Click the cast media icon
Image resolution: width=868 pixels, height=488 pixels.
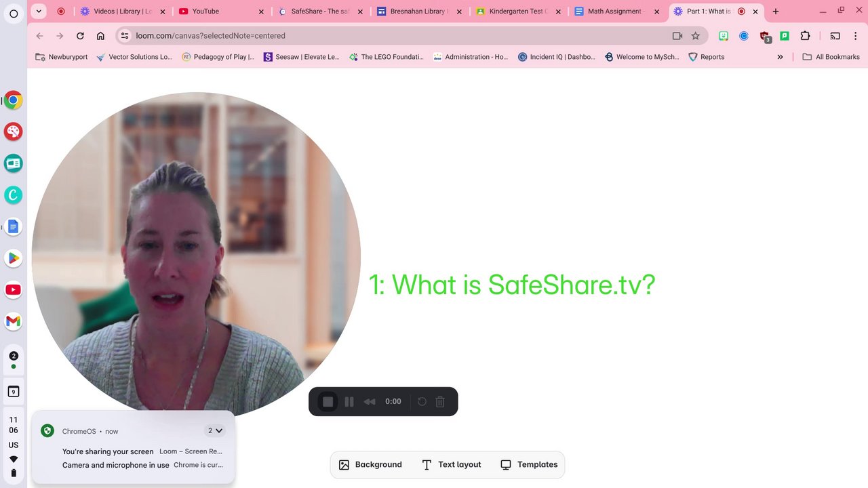point(835,36)
